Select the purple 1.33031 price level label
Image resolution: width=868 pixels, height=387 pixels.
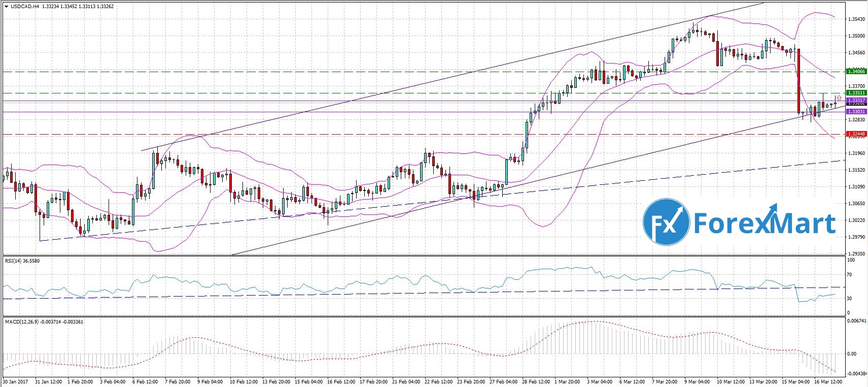pyautogui.click(x=856, y=111)
